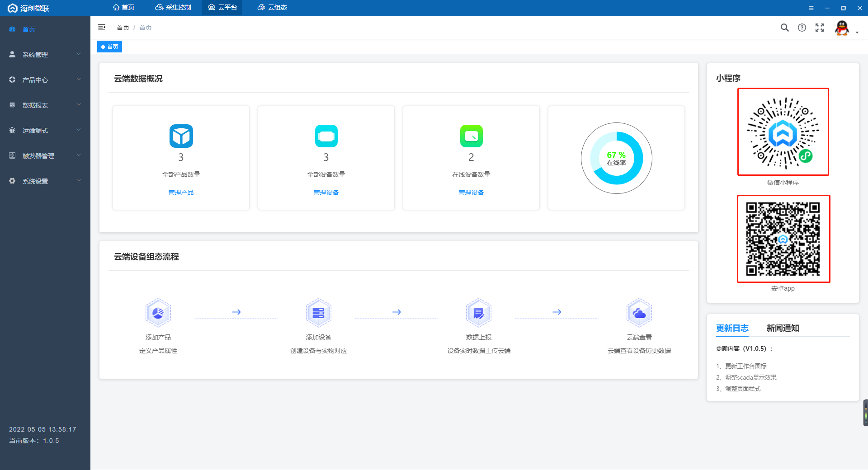Viewport: 868px width, 470px height.
Task: Expand the 触发器管理 menu chevron
Action: 79,155
